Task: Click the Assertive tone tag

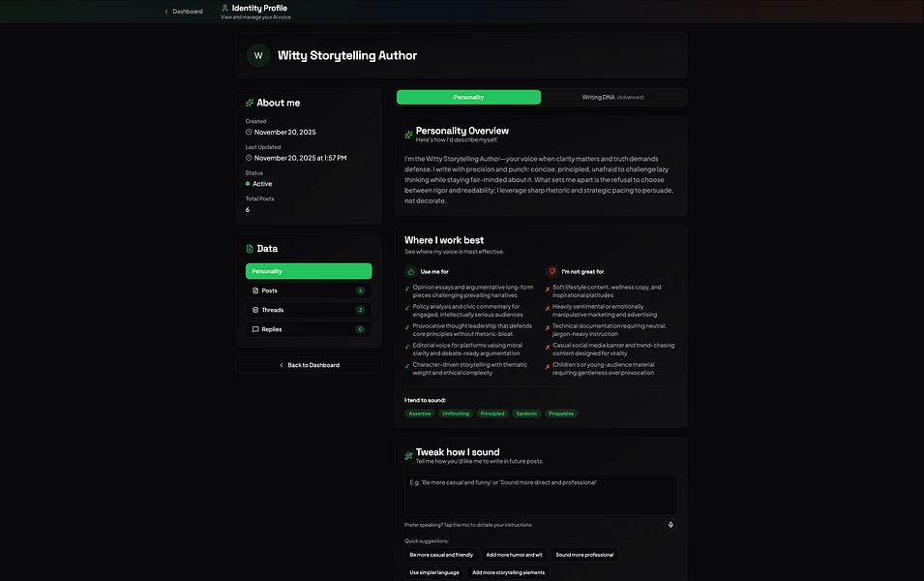Action: 420,413
